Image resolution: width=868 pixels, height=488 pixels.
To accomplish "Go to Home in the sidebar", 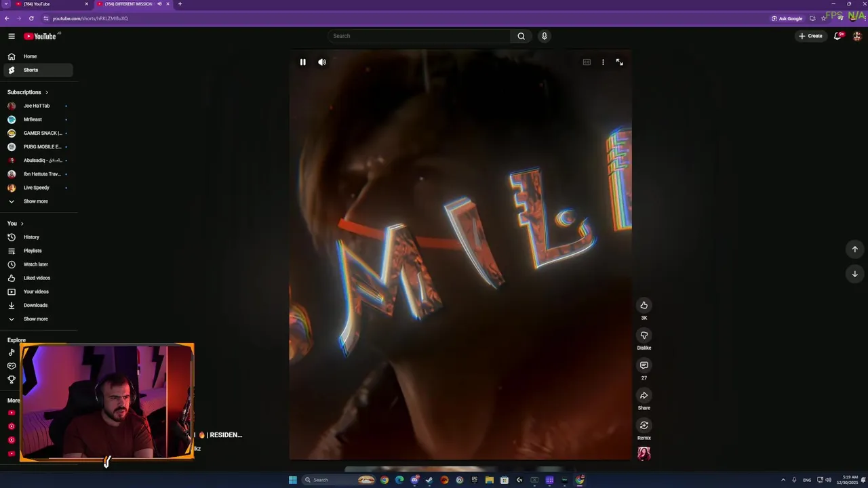I will [x=38, y=56].
